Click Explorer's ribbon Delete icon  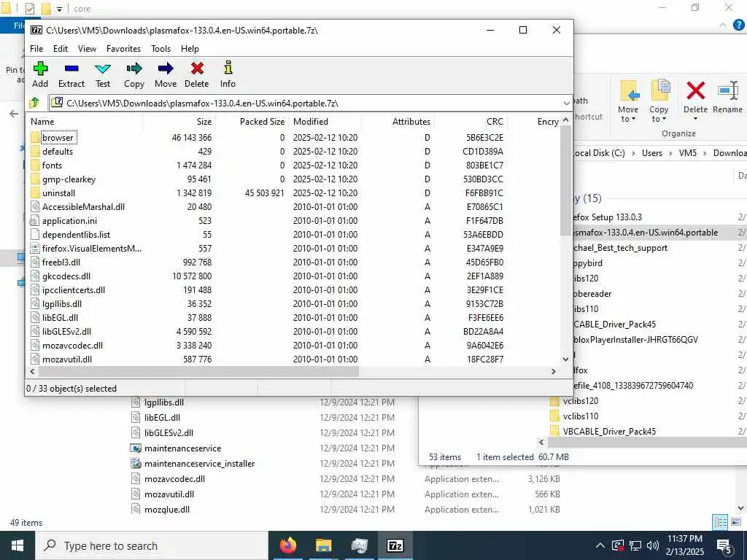coord(695,90)
